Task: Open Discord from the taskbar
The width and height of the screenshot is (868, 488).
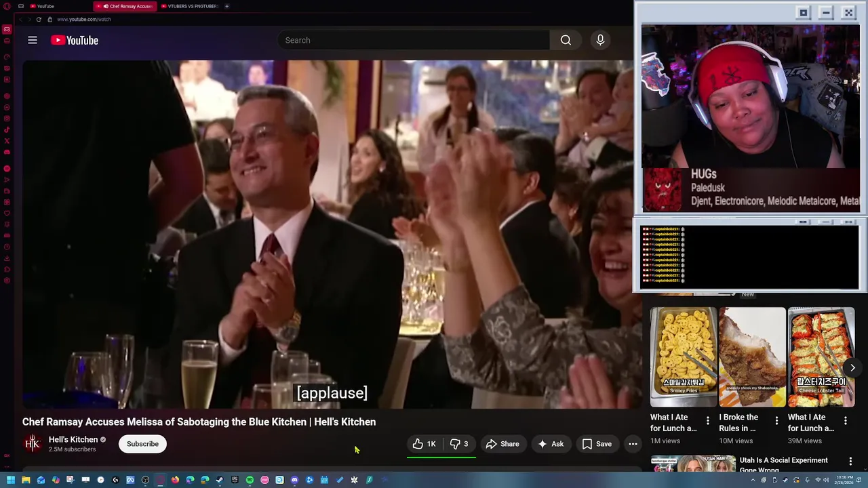Action: click(x=294, y=480)
